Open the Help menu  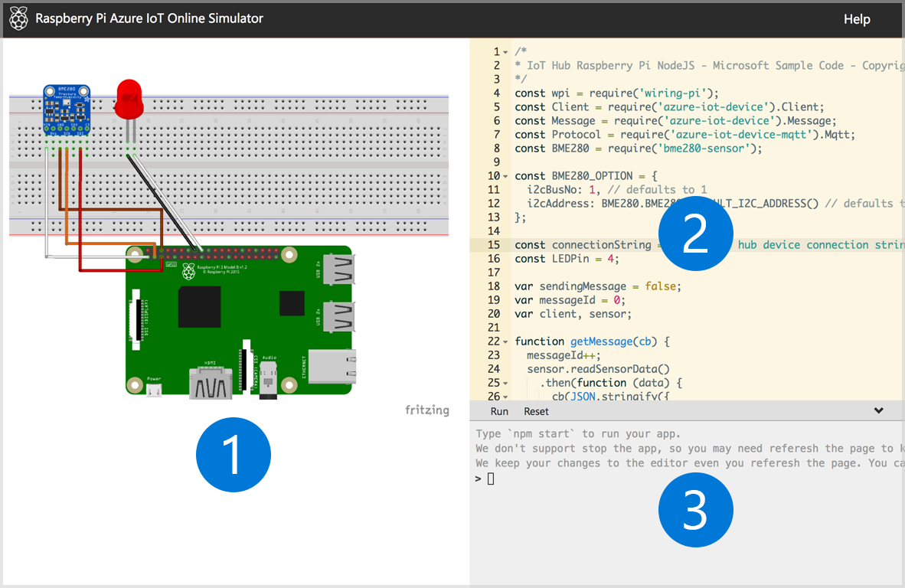(857, 18)
